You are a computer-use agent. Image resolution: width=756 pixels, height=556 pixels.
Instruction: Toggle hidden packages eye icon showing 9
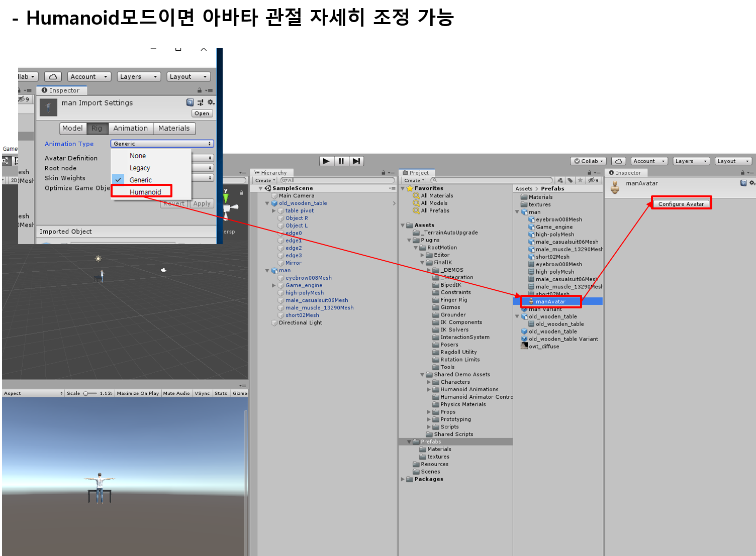(594, 180)
